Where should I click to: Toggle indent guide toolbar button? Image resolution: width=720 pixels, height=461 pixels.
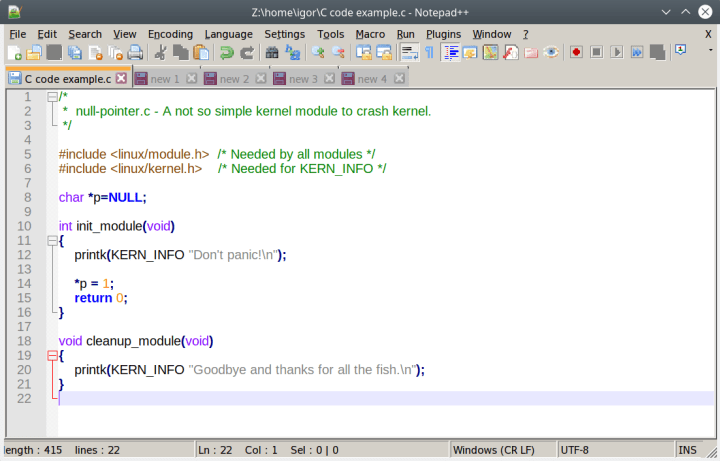point(450,52)
